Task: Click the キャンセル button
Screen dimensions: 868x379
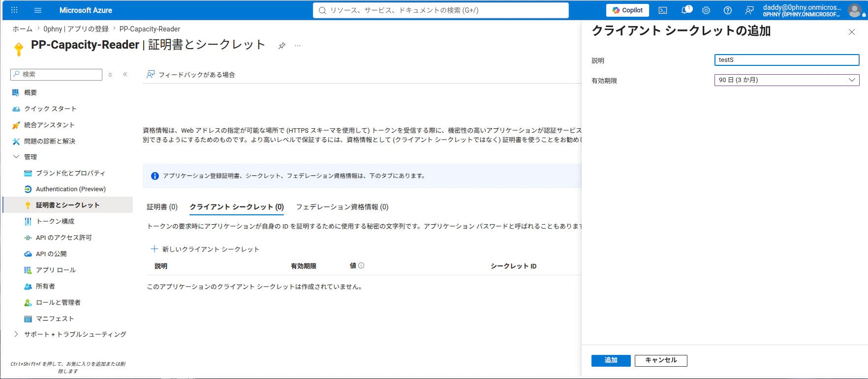Action: point(661,360)
